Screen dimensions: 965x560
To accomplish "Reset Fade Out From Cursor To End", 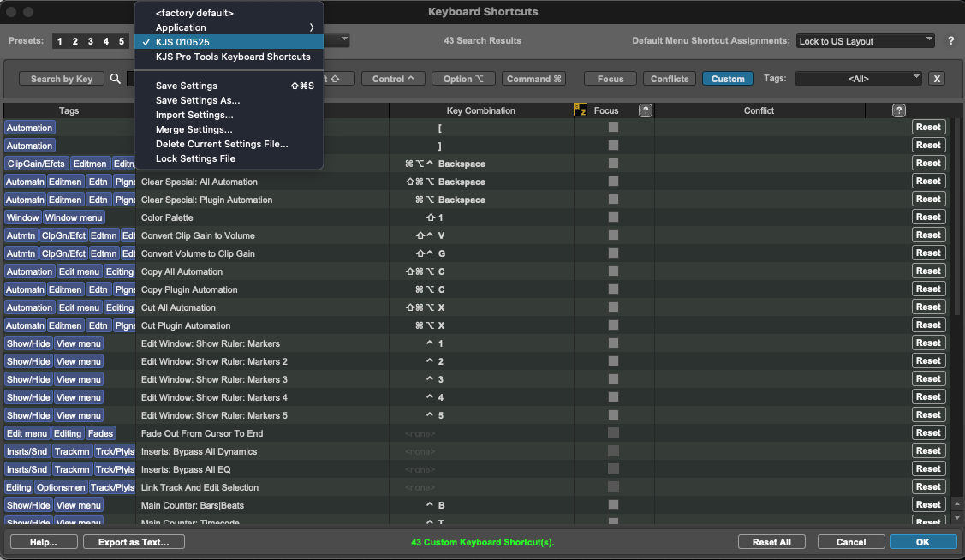I will [x=928, y=432].
